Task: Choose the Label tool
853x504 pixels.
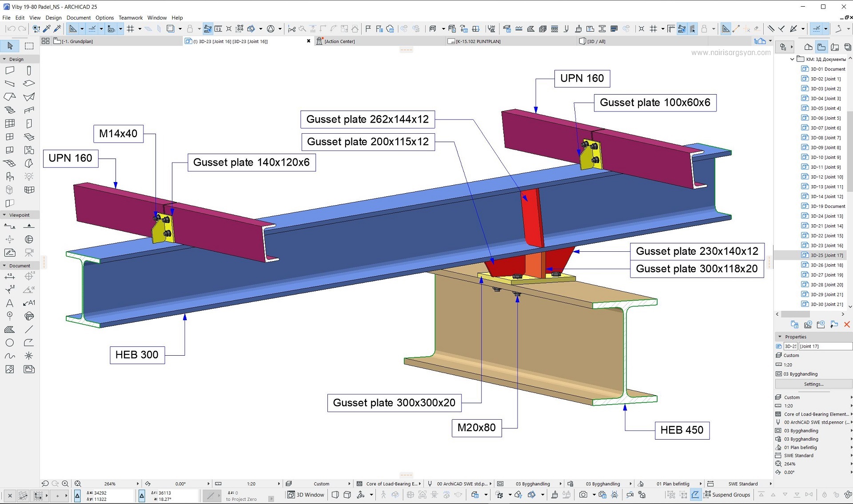Action: [29, 303]
